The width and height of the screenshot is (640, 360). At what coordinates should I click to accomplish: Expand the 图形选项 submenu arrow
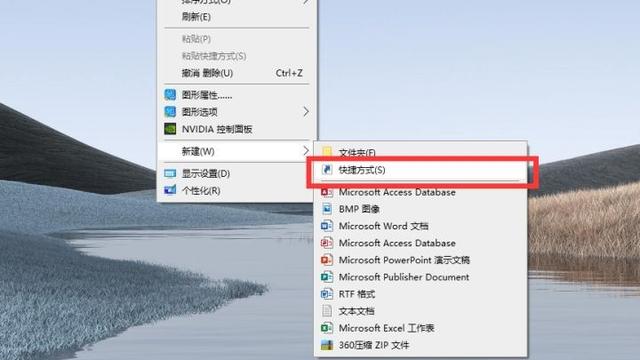click(x=306, y=111)
